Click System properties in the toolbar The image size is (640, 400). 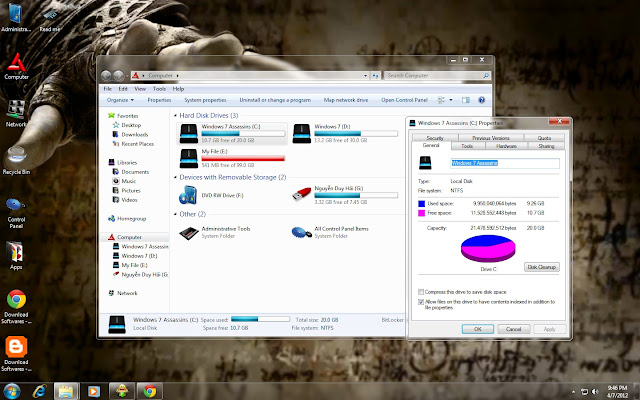pyautogui.click(x=205, y=100)
